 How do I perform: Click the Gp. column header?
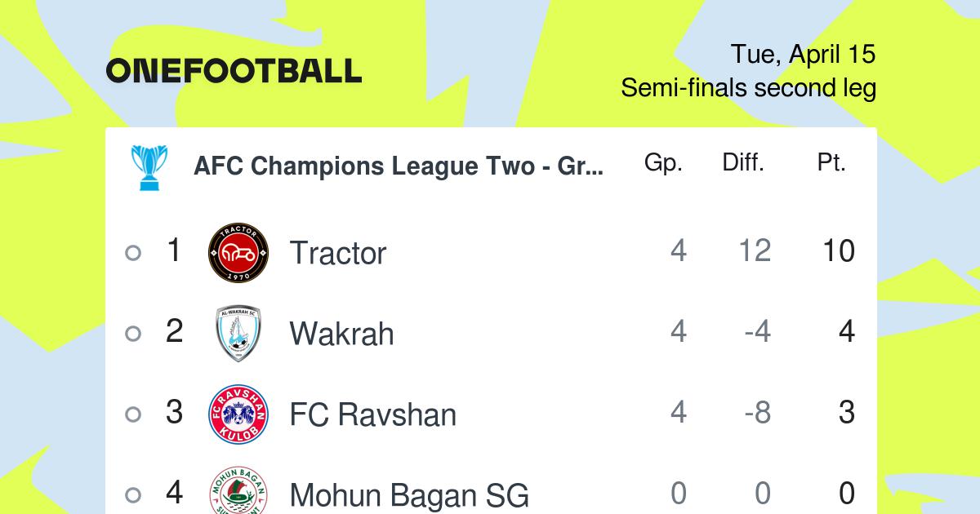point(663,163)
